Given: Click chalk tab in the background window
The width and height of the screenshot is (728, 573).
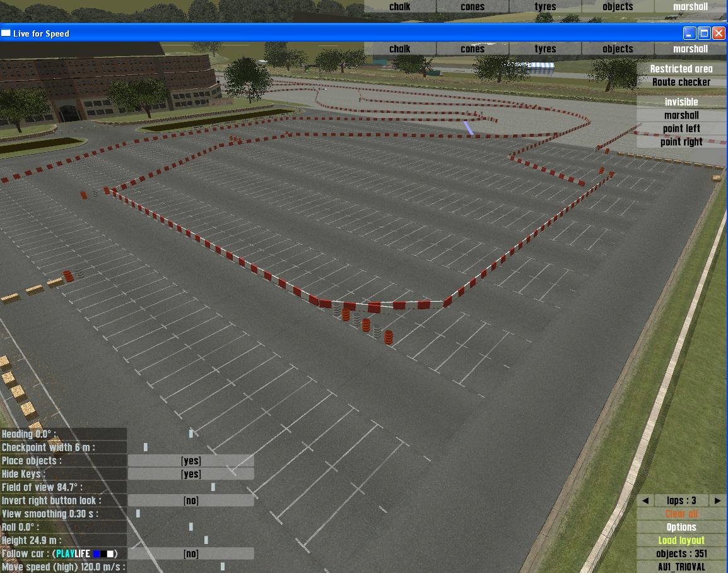Looking at the screenshot, I should coord(400,6).
